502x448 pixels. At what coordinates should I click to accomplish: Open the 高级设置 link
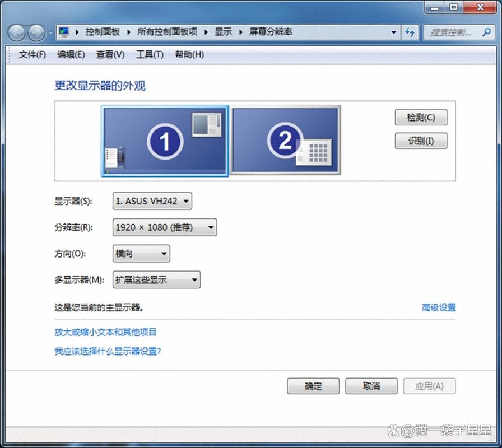pyautogui.click(x=438, y=307)
